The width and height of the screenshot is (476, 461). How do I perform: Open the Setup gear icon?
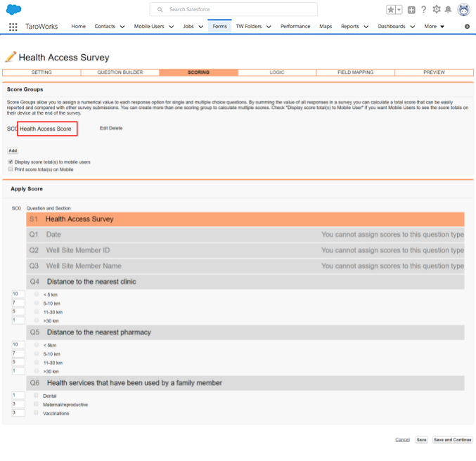coord(436,9)
